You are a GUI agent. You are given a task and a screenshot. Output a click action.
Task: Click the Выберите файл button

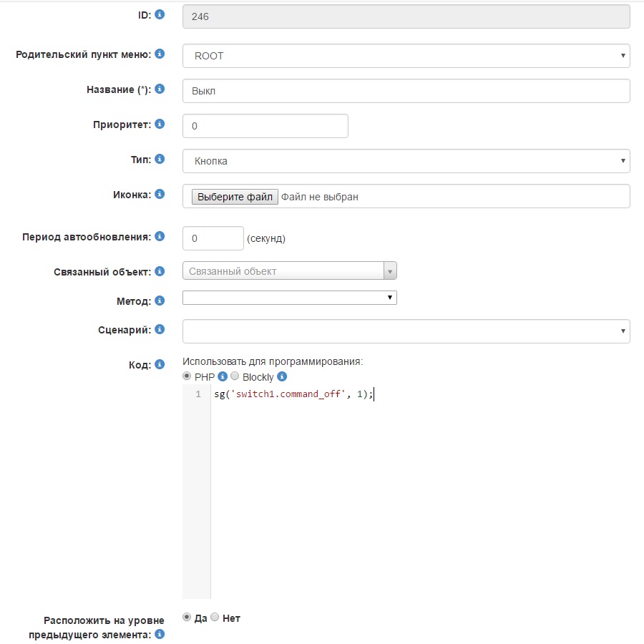click(x=234, y=197)
